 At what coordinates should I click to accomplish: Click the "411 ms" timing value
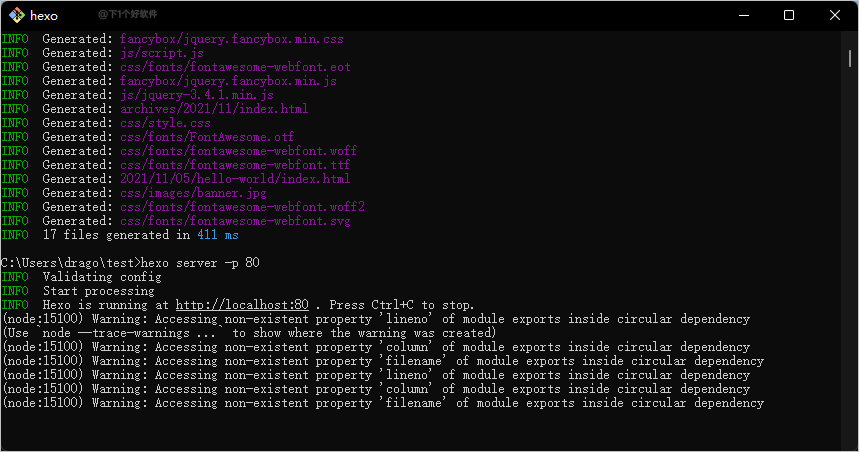click(x=217, y=235)
